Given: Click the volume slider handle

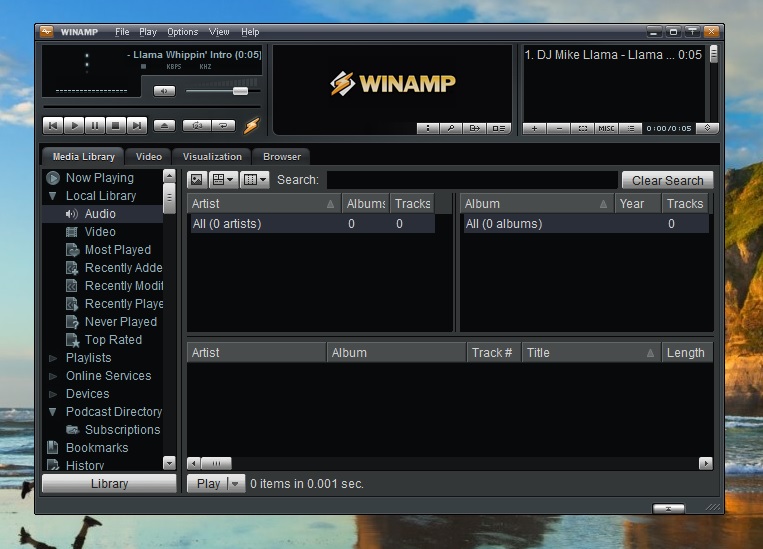Looking at the screenshot, I should coord(240,91).
